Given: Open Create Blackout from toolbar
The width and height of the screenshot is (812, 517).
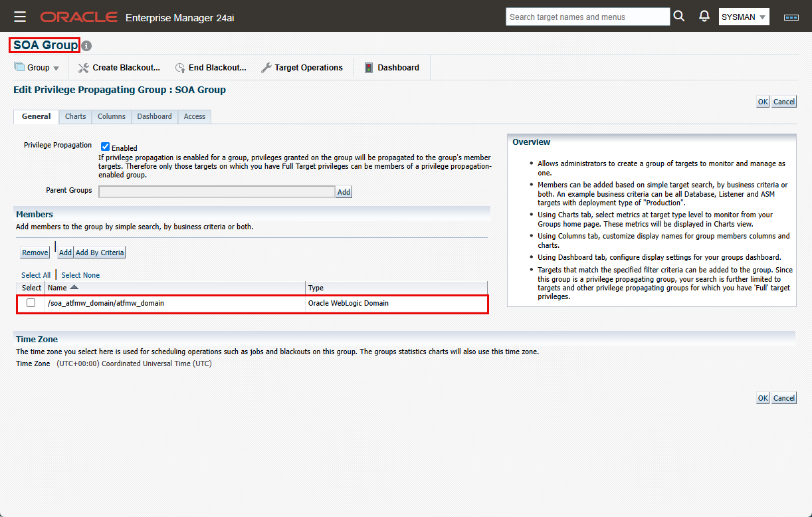Looking at the screenshot, I should click(x=119, y=68).
